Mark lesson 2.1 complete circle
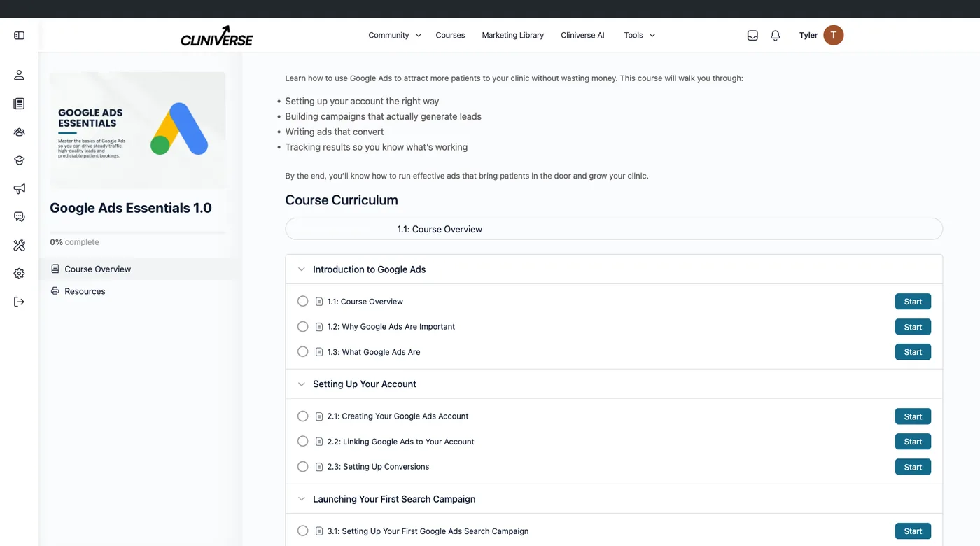The image size is (980, 546). [302, 416]
